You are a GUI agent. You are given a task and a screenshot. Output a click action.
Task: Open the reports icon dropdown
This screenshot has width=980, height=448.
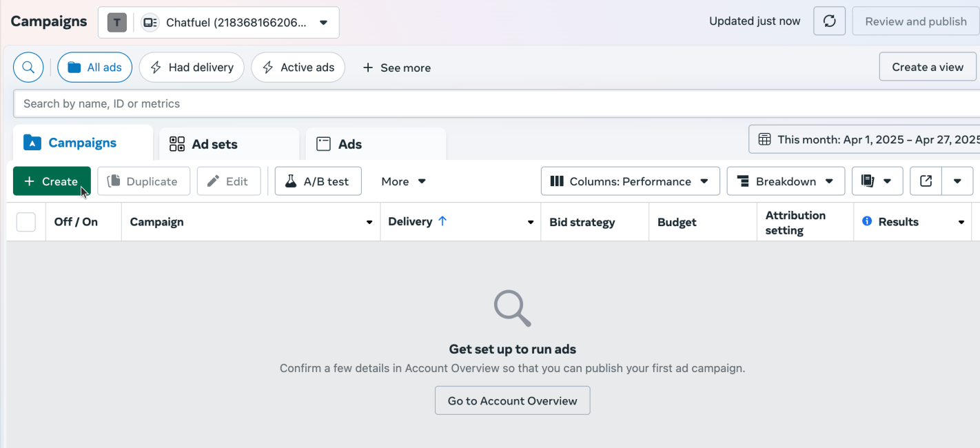pyautogui.click(x=876, y=181)
